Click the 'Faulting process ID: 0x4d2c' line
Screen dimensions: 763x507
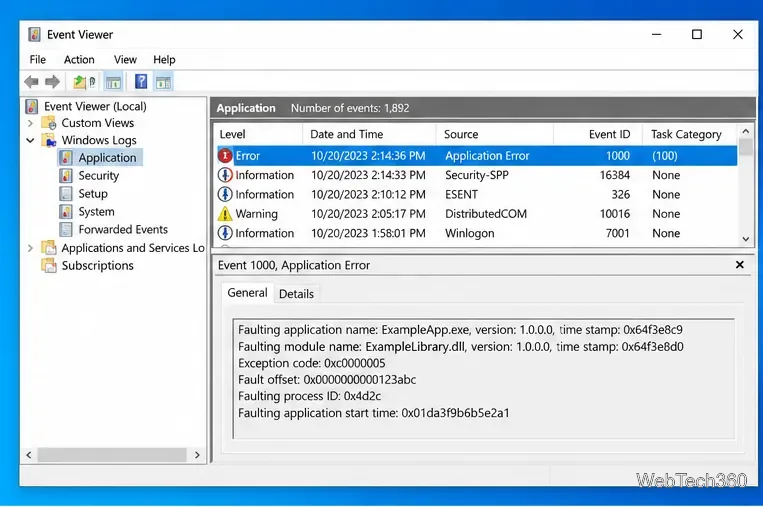(x=309, y=396)
